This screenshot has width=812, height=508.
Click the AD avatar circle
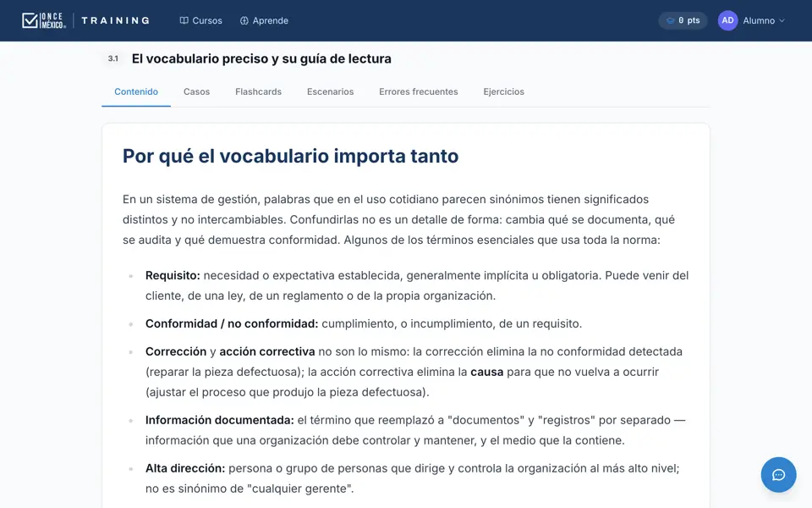pyautogui.click(x=727, y=20)
